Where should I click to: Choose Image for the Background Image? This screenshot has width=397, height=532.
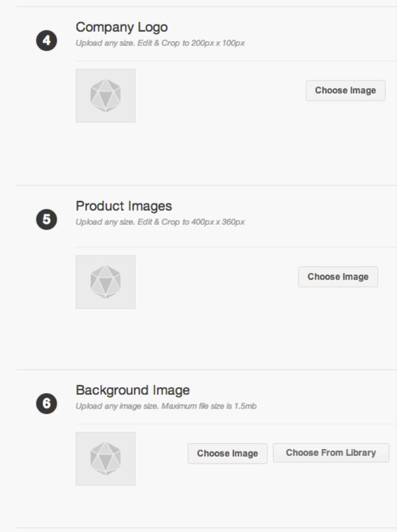pyautogui.click(x=227, y=453)
